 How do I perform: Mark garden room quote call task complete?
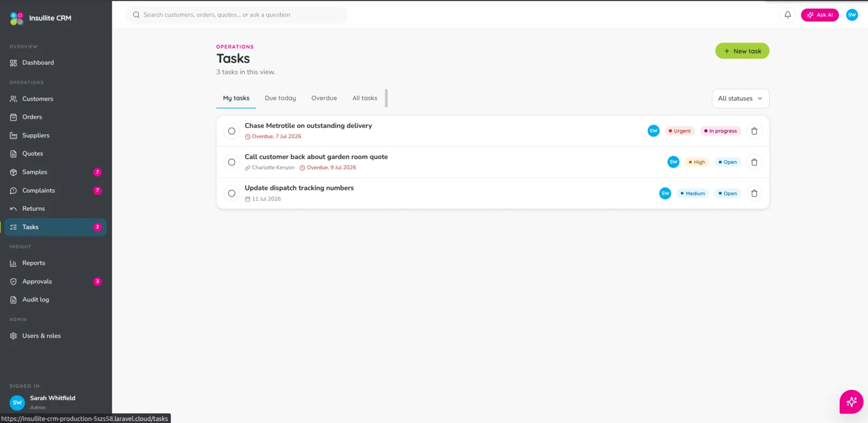pyautogui.click(x=232, y=162)
